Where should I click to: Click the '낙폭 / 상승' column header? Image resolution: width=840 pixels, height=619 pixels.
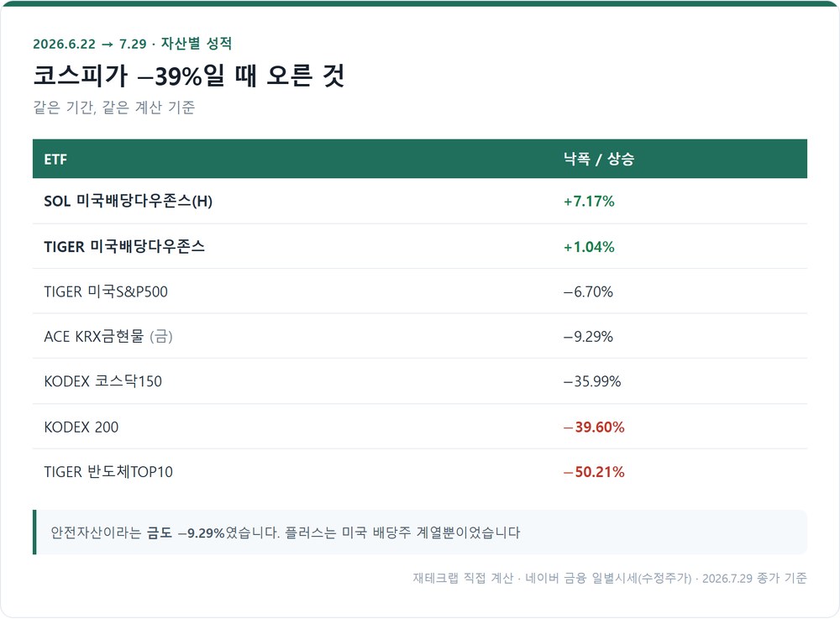pyautogui.click(x=599, y=159)
